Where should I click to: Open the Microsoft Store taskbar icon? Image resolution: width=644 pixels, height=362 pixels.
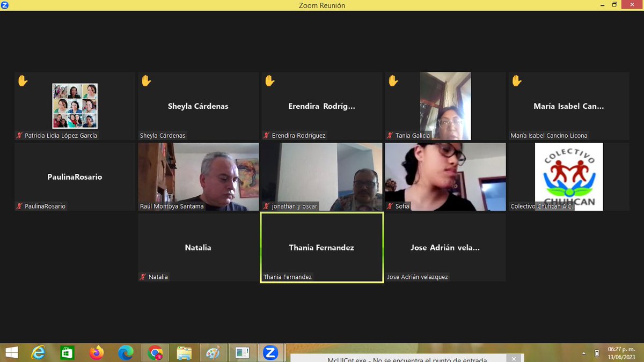click(x=67, y=352)
